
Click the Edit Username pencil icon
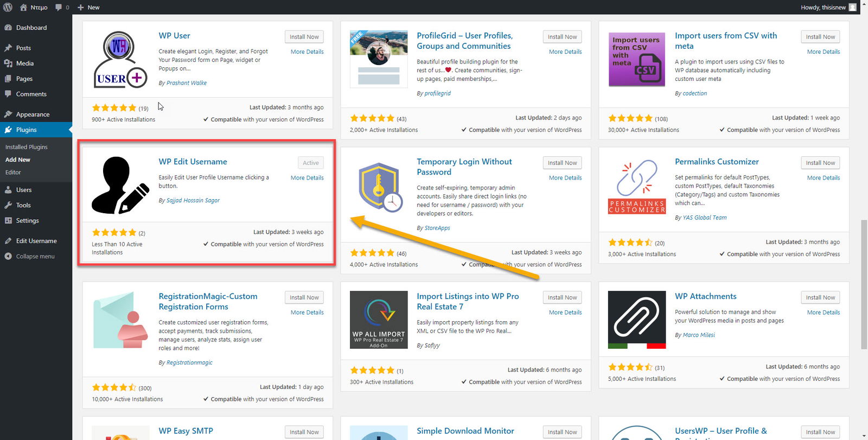[x=8, y=241]
